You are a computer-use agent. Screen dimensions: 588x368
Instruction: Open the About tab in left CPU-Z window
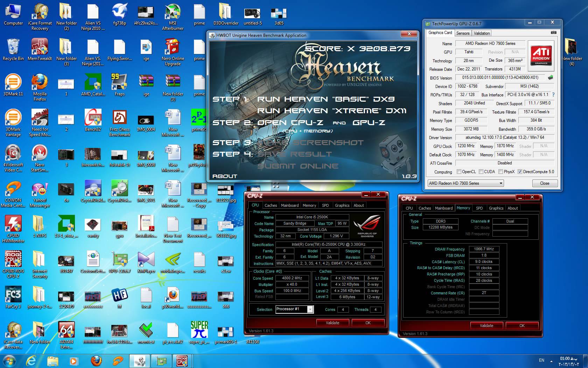(x=359, y=205)
